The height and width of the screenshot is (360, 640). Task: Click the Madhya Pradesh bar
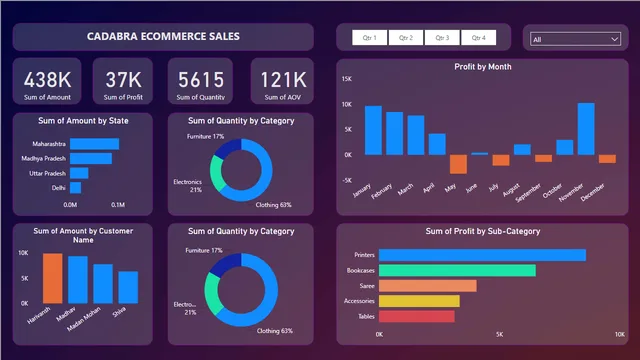91,158
